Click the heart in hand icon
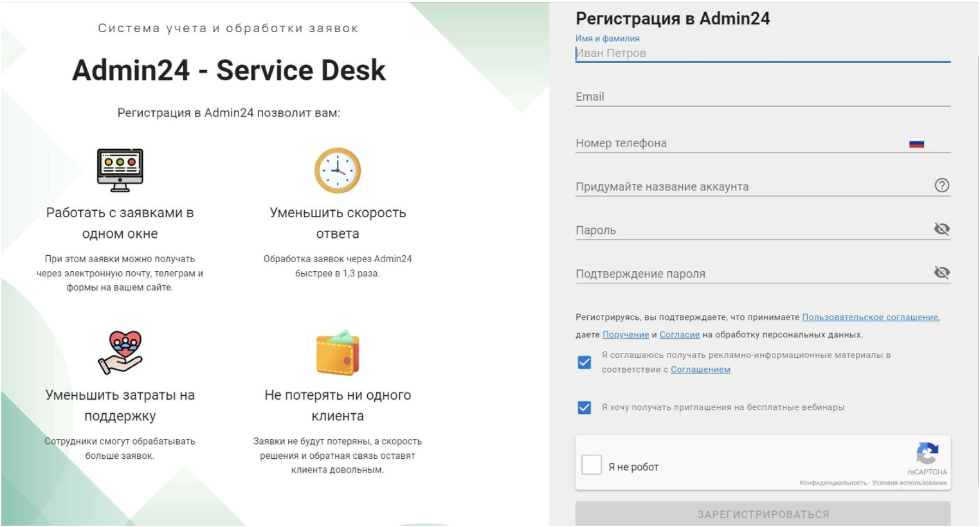Viewport: 980px width, 527px height. pyautogui.click(x=120, y=352)
